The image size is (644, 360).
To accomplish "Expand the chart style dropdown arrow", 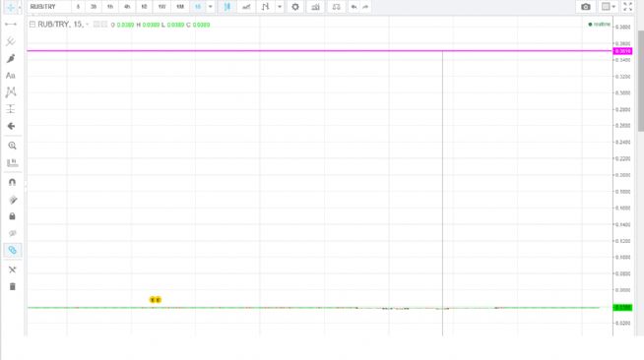I will point(280,7).
